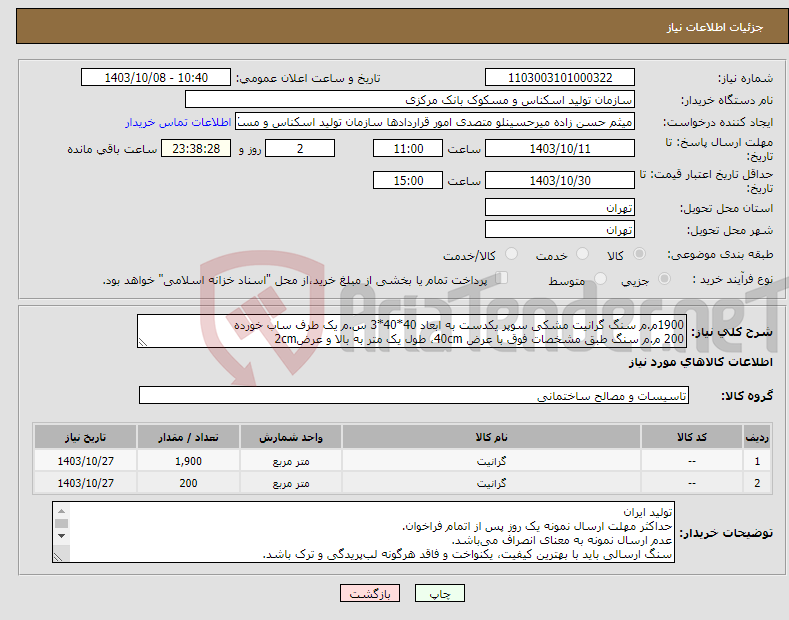Viewport: 789px width, 620px height.
Task: Click the تاریخ نیاز column header
Action: pyautogui.click(x=86, y=437)
